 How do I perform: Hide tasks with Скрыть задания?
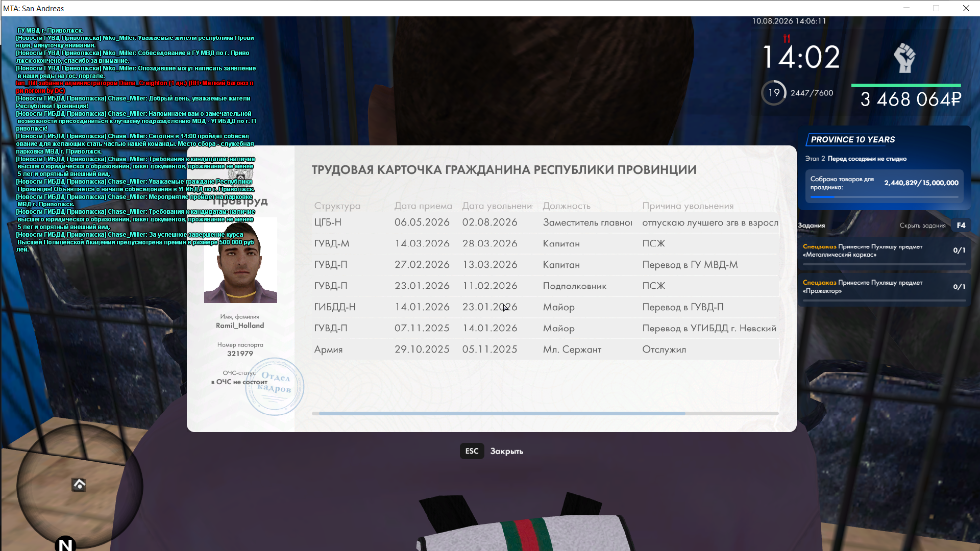(922, 226)
